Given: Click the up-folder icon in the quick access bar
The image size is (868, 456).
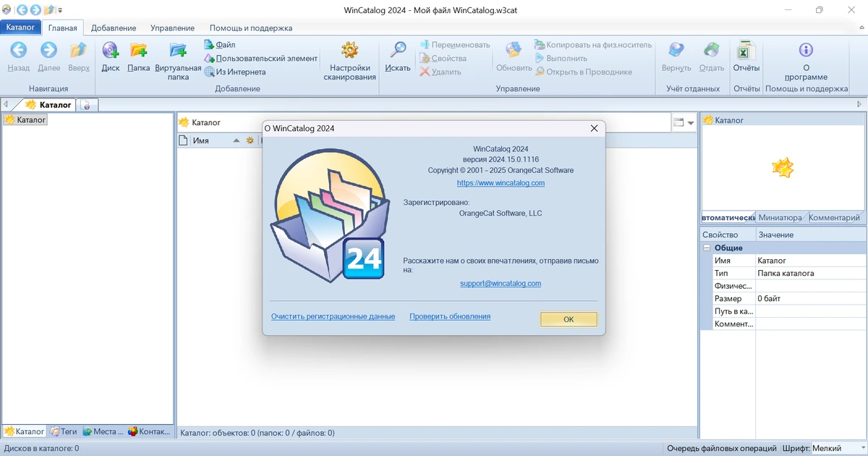Looking at the screenshot, I should click(48, 10).
